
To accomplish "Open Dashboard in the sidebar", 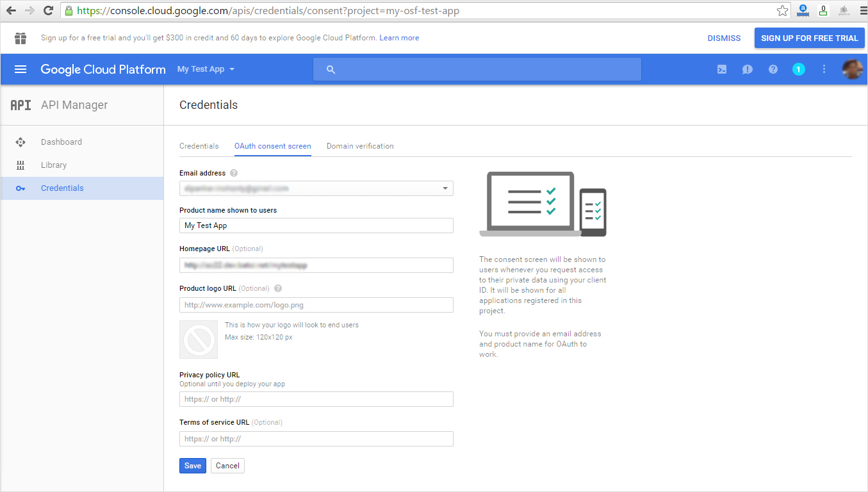I will [x=82, y=142].
